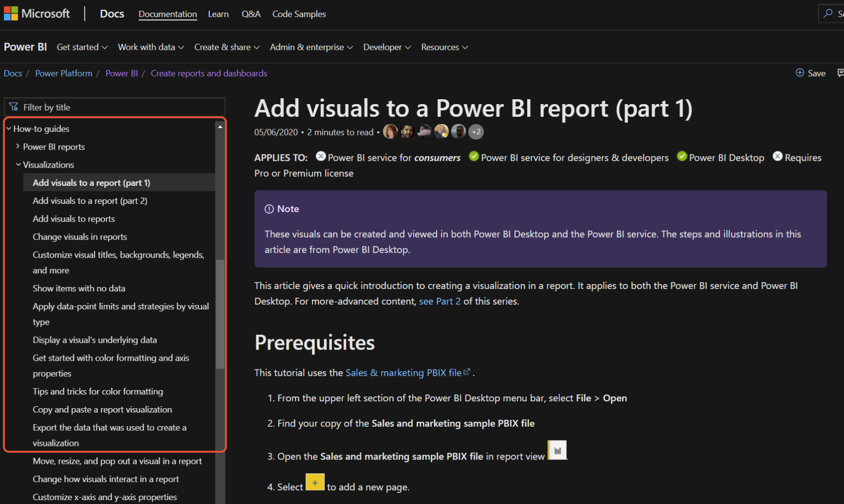Open 'Show items with no data' article
Screen dimensions: 844x504
click(79, 288)
